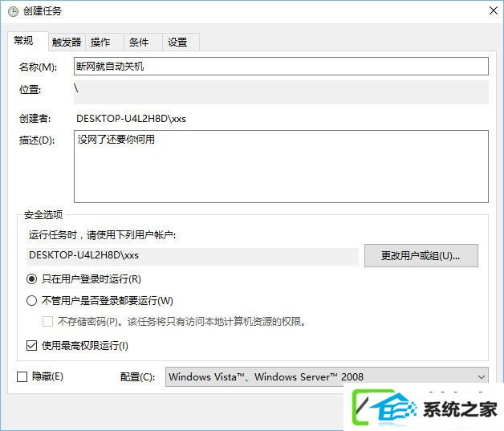The width and height of the screenshot is (504, 431).
Task: Click the user account field under 运行任务时
Action: (x=193, y=256)
